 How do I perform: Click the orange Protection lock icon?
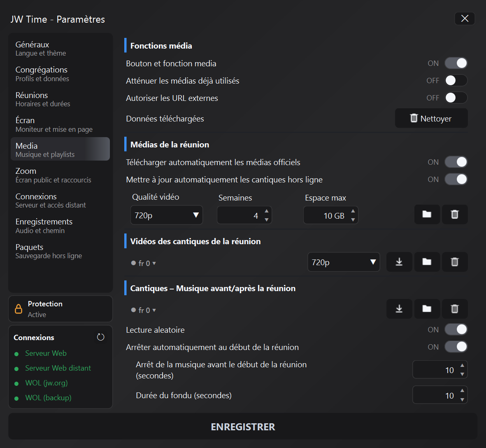click(19, 309)
